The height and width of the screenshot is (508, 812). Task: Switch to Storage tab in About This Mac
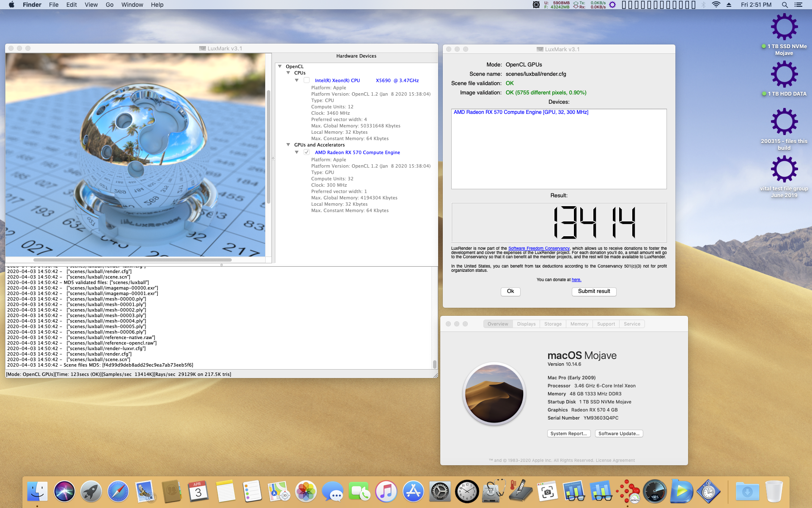(x=553, y=324)
